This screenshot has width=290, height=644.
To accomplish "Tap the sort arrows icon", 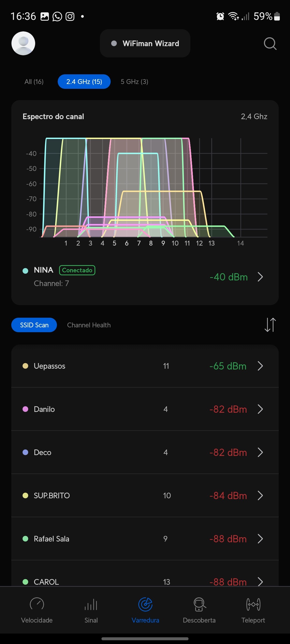I will tap(270, 325).
